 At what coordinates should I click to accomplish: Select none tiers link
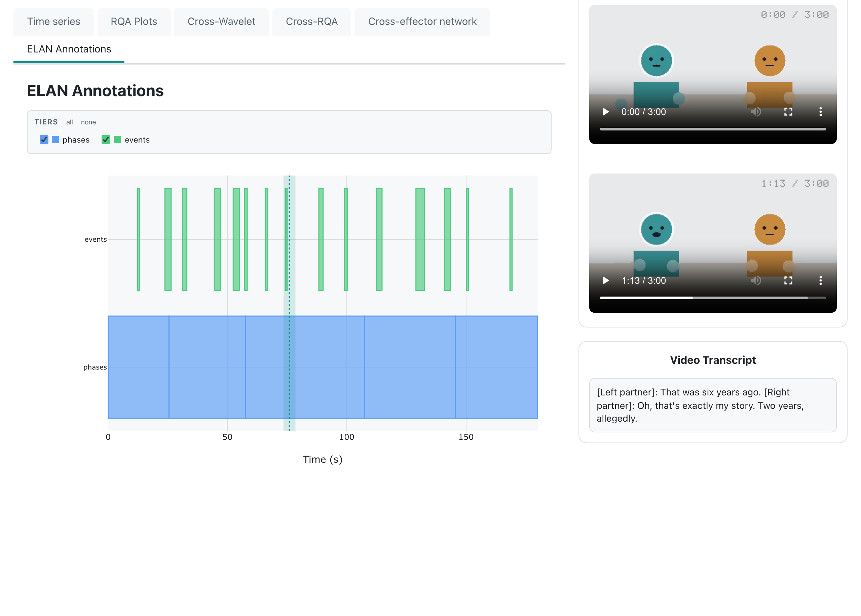pos(88,122)
